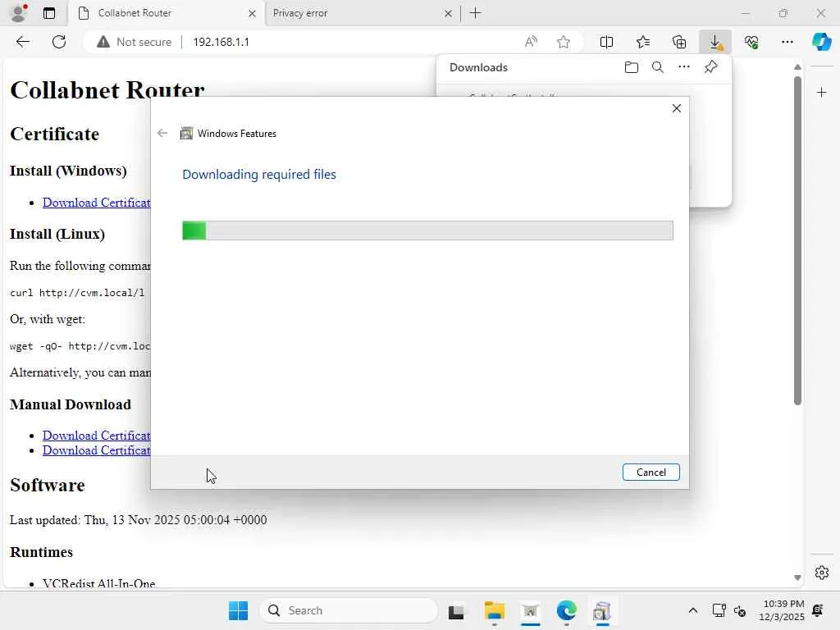The height and width of the screenshot is (630, 840).
Task: Open the Edge profile icon
Action: pos(19,13)
